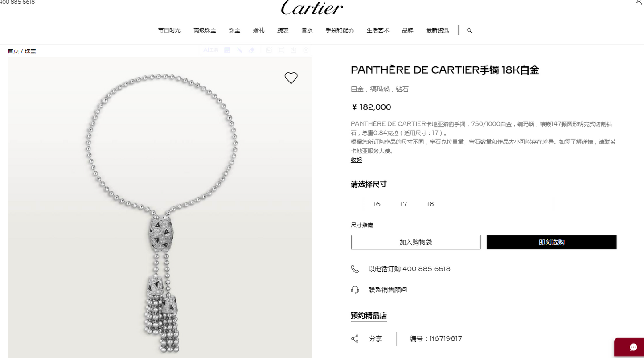Click the 即刻选购 button

click(x=552, y=242)
